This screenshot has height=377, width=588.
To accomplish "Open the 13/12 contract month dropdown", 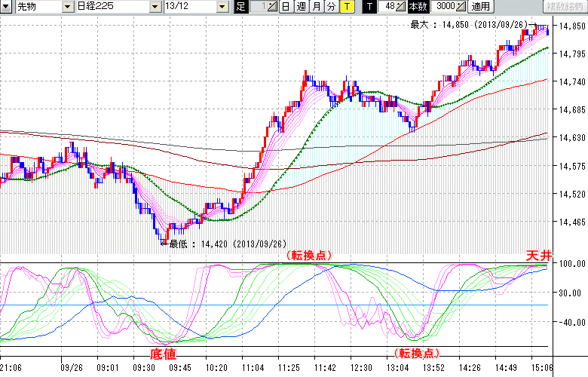I will 222,7.
